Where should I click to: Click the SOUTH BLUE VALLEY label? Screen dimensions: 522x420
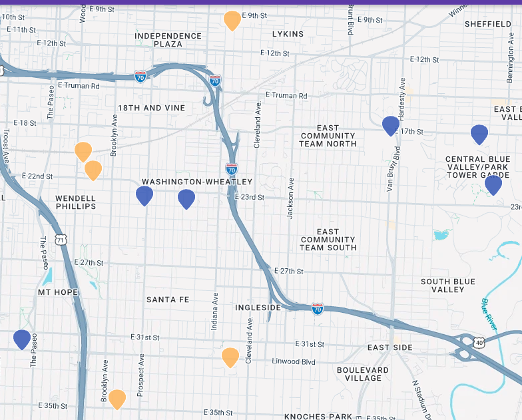[448, 286]
